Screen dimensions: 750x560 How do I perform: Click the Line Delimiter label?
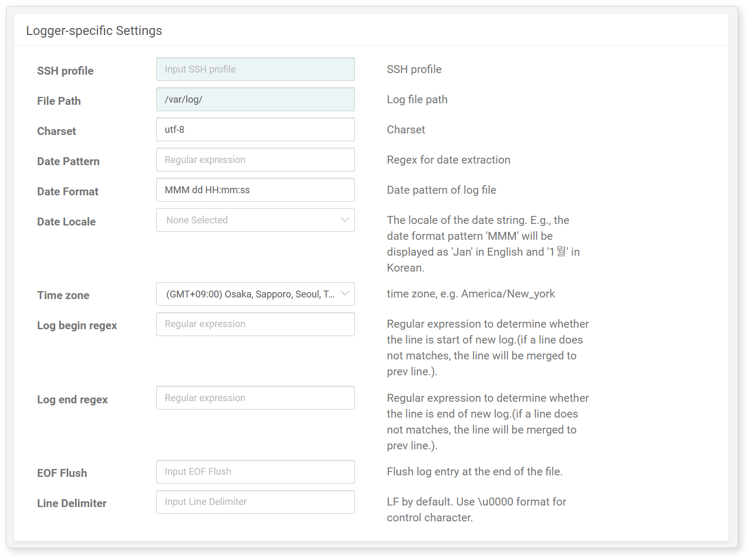(x=72, y=503)
